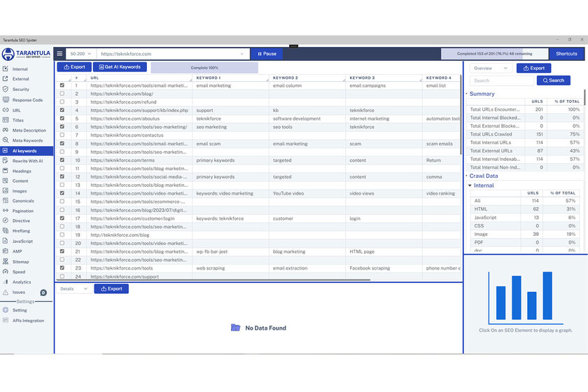This screenshot has height=392, width=588.
Task: Open the Details dropdown in bottom panel
Action: (74, 289)
